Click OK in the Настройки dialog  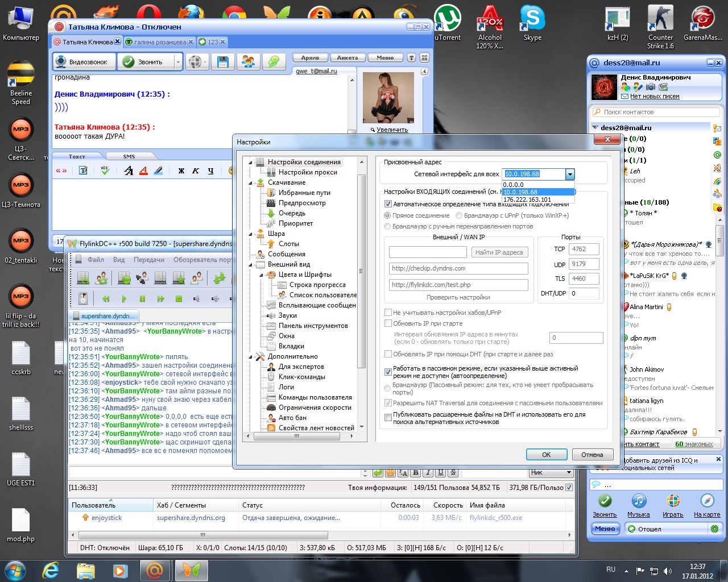pos(546,455)
